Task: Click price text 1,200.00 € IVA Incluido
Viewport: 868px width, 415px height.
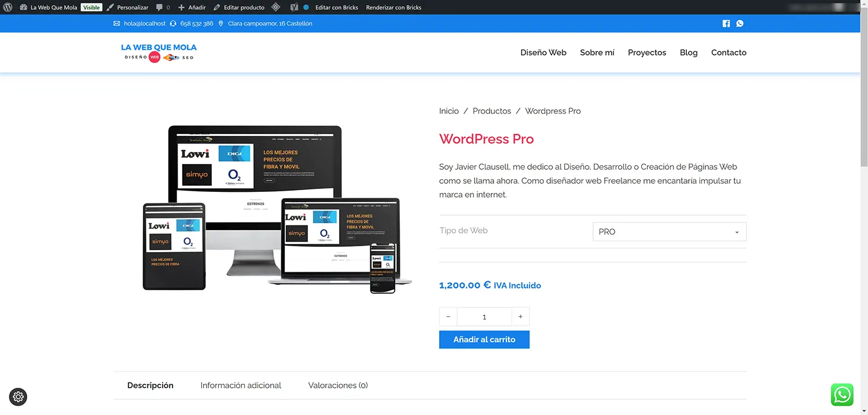Action: (x=490, y=286)
